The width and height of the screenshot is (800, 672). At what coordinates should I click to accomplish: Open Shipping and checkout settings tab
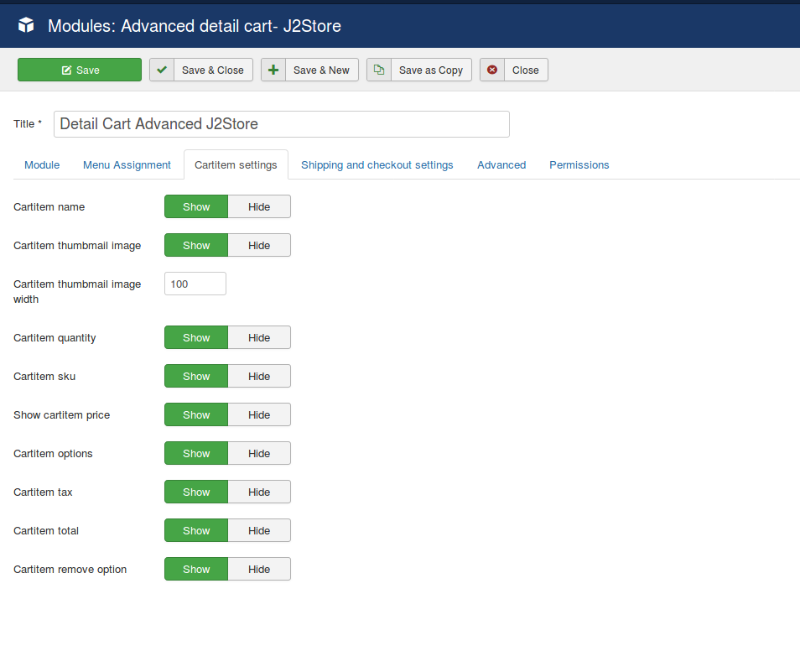pos(377,165)
